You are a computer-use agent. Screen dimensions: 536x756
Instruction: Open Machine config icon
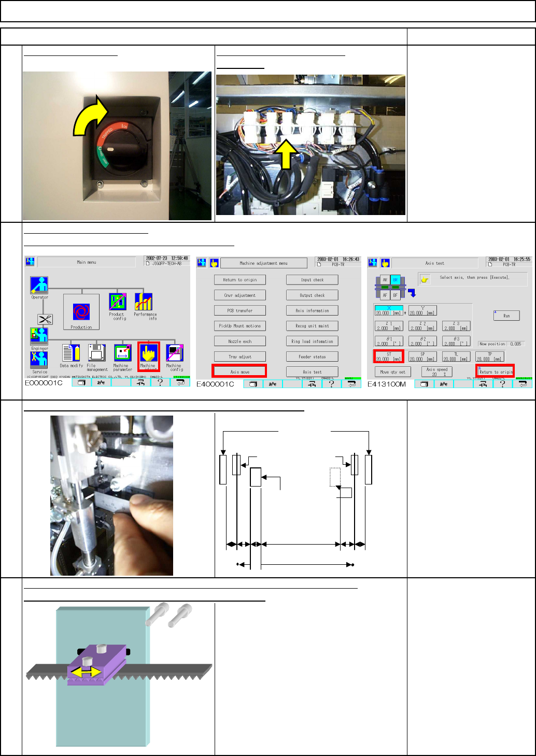pos(175,353)
